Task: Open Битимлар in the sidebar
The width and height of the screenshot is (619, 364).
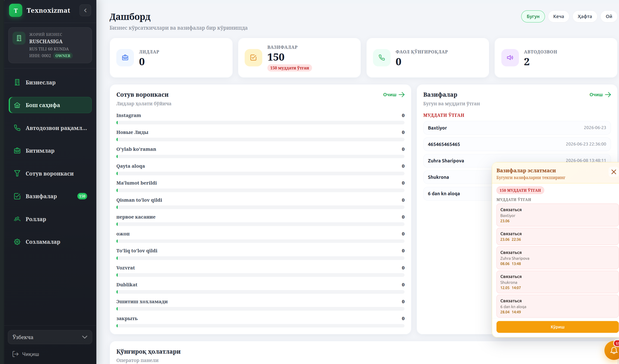Action: coord(50,151)
